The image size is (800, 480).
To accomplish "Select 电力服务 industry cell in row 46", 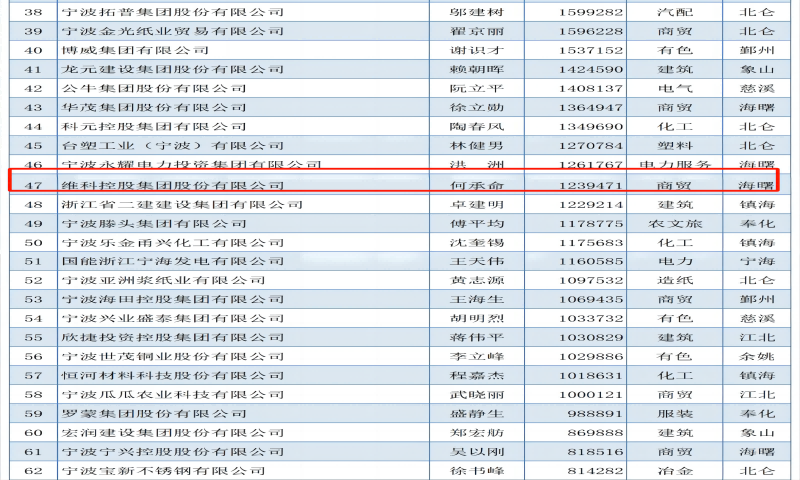I will tap(675, 164).
